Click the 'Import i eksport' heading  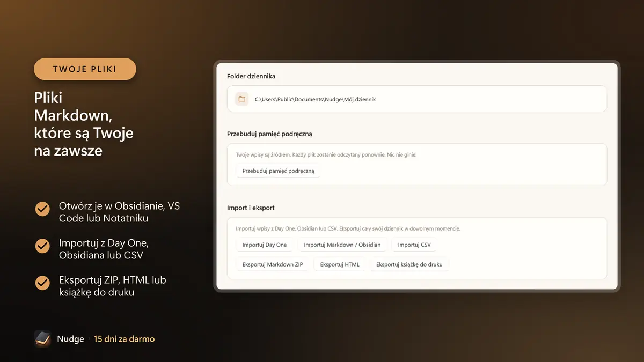click(251, 208)
